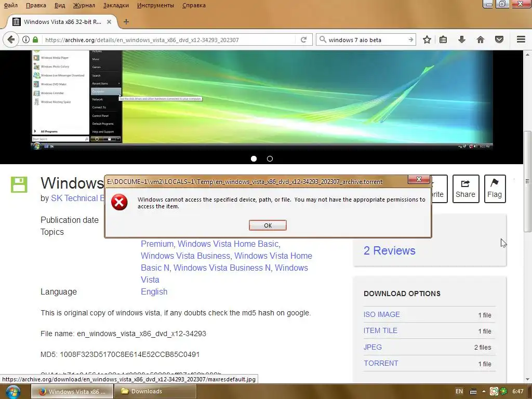532x399 pixels.
Task: Open the Инструменты menu
Action: 155,5
